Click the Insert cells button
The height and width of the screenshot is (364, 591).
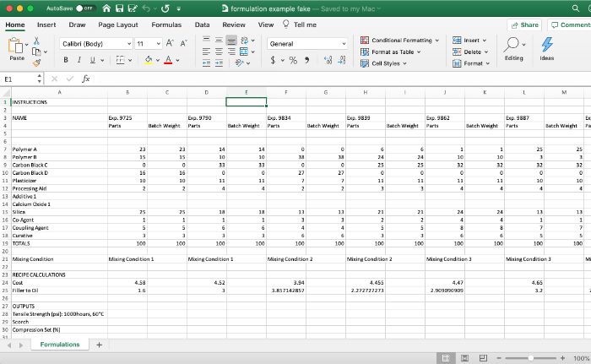tap(469, 40)
